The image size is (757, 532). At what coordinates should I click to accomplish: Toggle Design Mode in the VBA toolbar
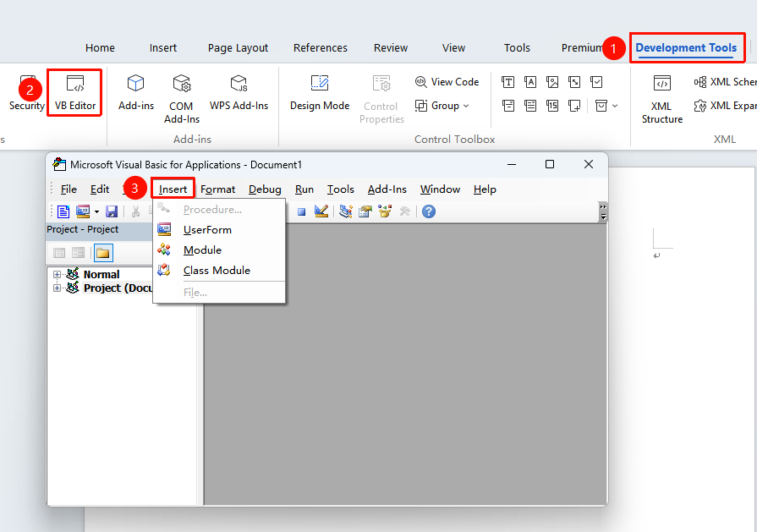321,211
